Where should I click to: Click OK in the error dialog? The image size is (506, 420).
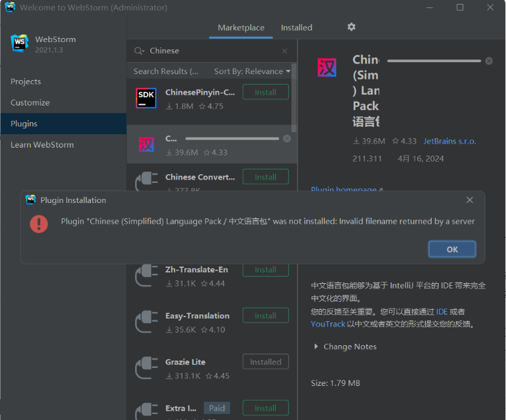coord(452,249)
